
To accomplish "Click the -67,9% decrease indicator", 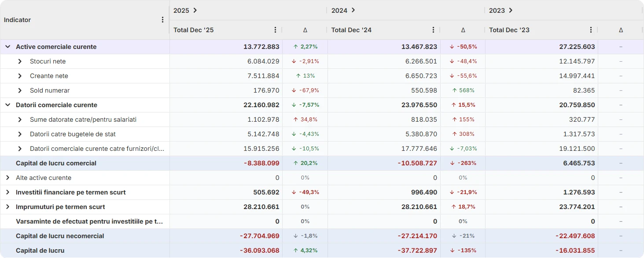I will tap(305, 90).
